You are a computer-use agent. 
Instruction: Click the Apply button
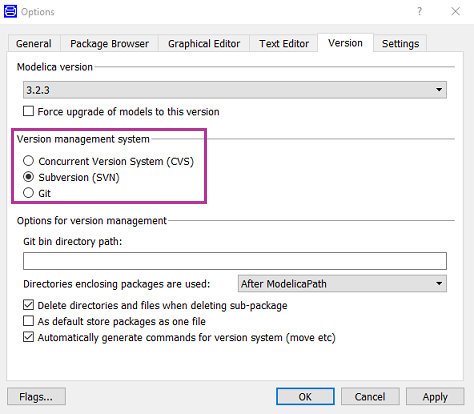[x=435, y=397]
